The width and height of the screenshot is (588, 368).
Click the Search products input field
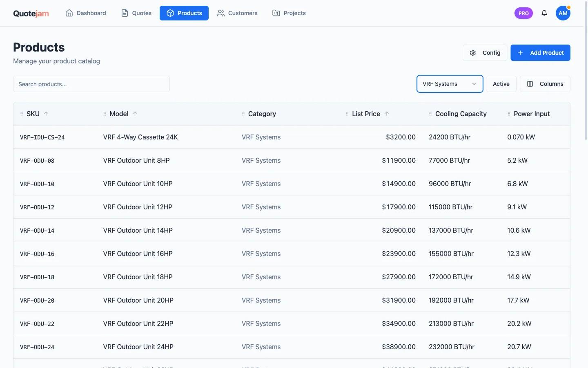91,84
